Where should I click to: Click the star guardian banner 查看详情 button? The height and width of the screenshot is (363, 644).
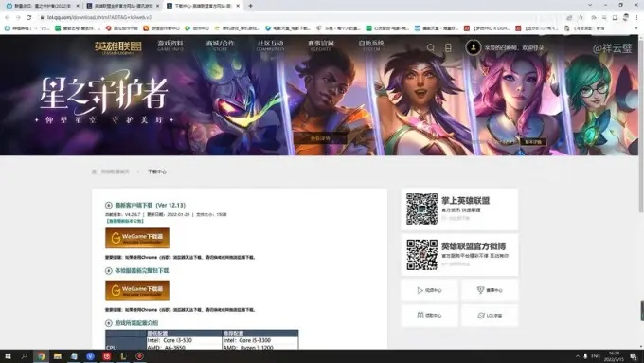click(x=320, y=138)
